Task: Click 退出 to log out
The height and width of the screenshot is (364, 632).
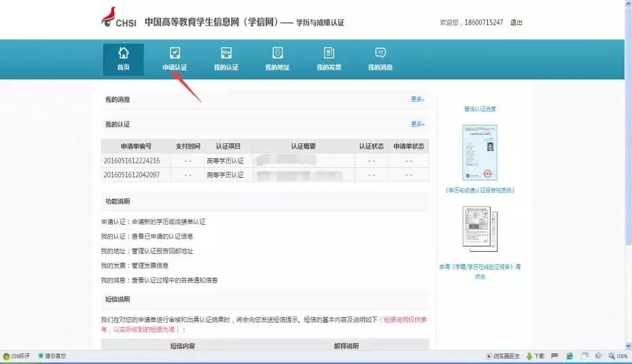Action: click(516, 22)
